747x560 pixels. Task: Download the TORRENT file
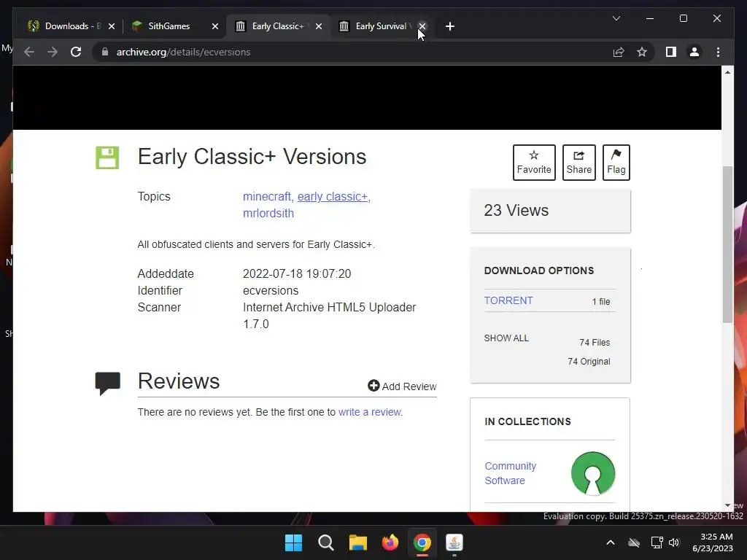click(x=508, y=300)
